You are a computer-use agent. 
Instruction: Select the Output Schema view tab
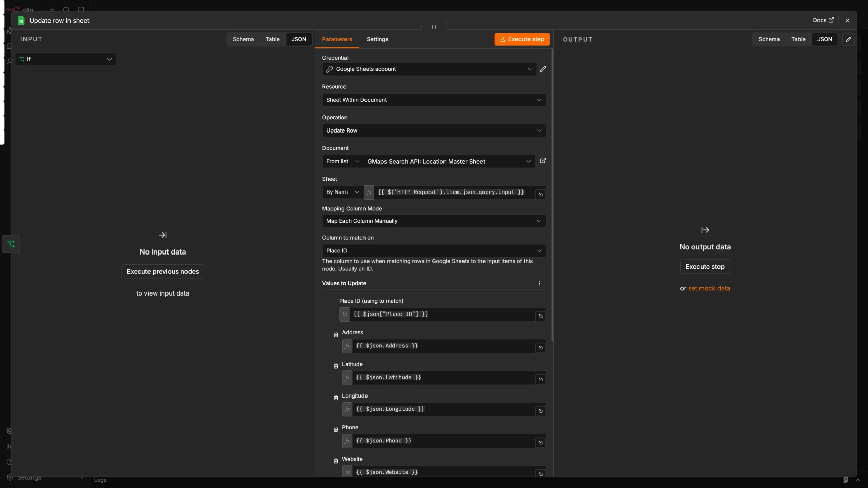[769, 39]
